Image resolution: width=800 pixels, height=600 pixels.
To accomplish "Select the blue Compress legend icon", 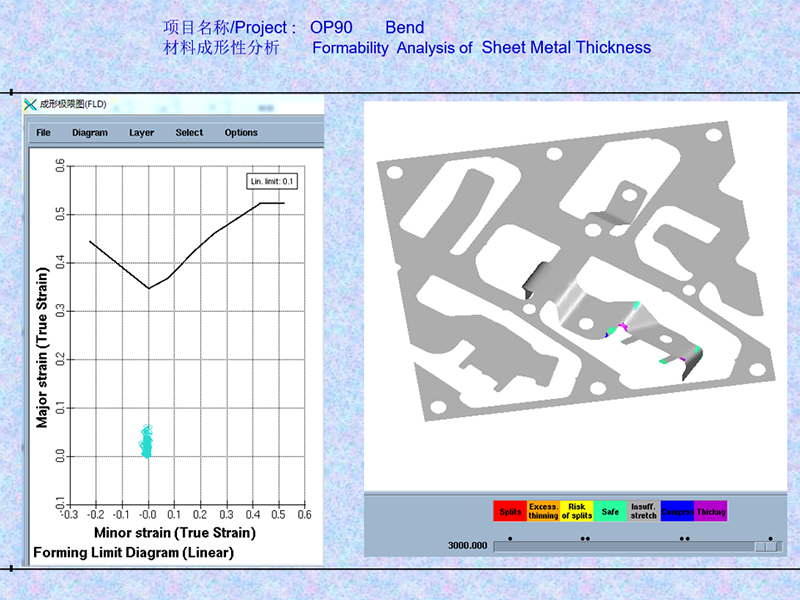I will (x=677, y=510).
